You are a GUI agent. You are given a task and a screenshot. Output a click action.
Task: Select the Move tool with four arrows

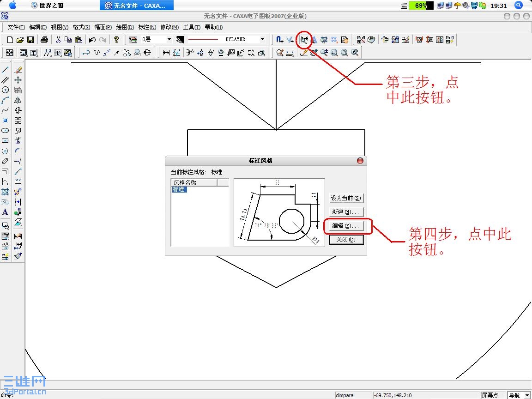tap(18, 80)
